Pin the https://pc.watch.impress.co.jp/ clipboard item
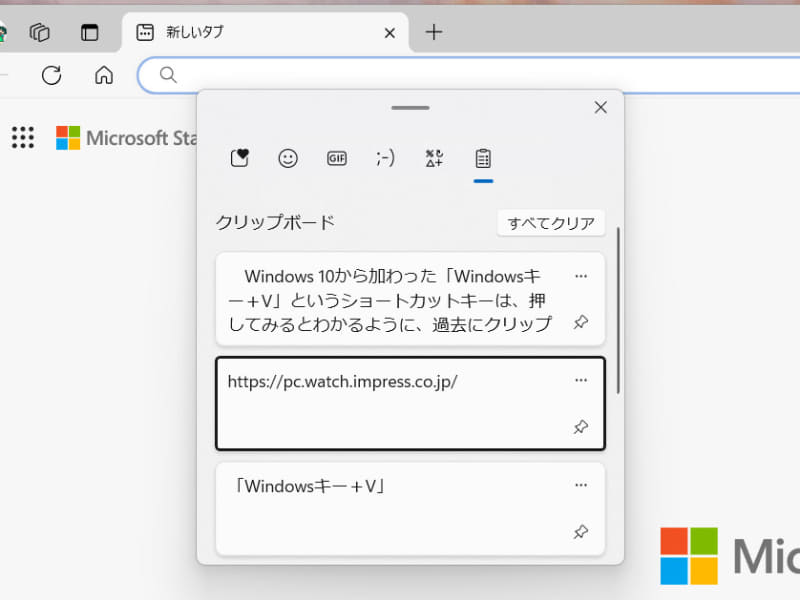The width and height of the screenshot is (800, 600). click(x=581, y=427)
